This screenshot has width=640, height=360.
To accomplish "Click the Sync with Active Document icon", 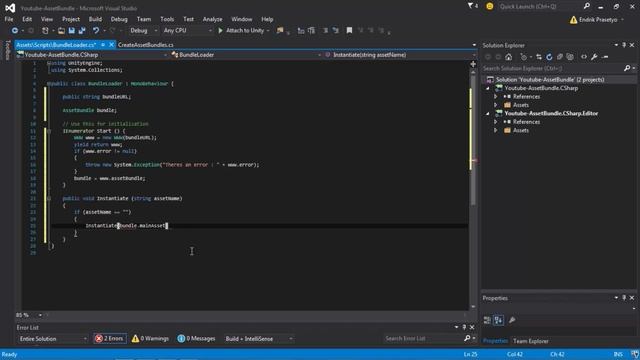I will point(539,57).
